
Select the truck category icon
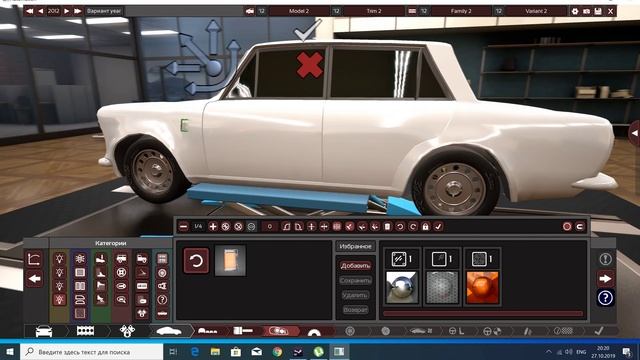(x=142, y=258)
